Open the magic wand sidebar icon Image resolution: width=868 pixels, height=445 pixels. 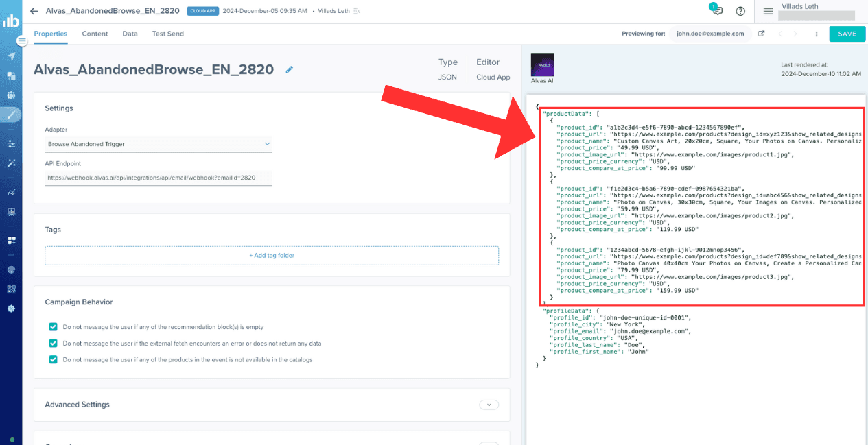click(11, 163)
